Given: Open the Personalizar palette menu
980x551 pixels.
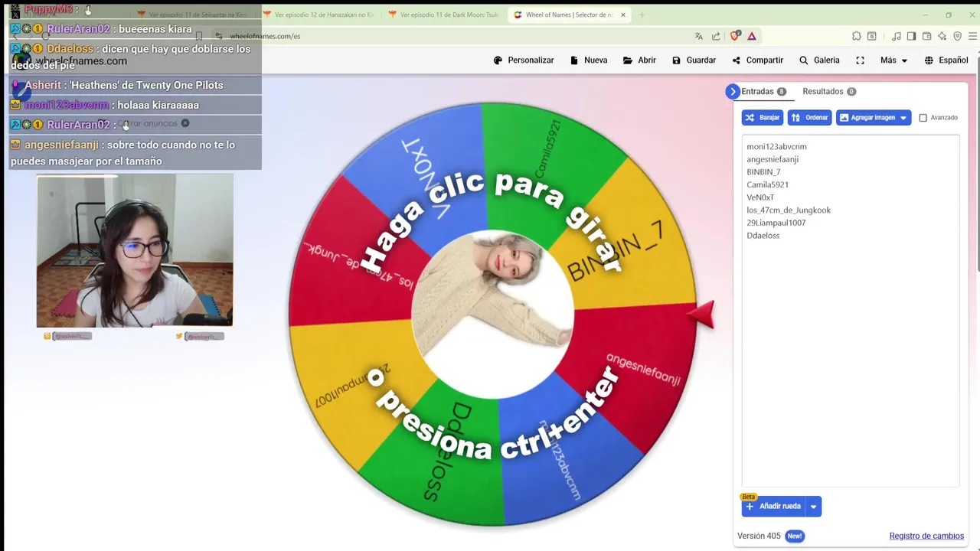Looking at the screenshot, I should coord(524,60).
